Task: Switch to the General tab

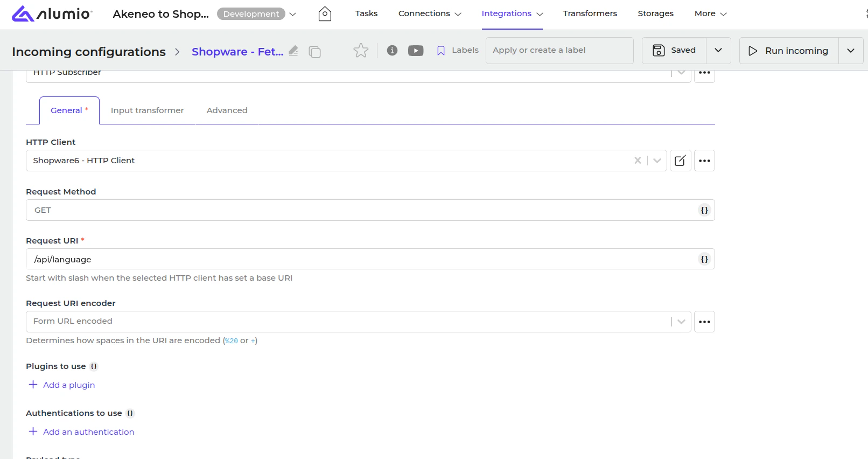Action: point(69,110)
